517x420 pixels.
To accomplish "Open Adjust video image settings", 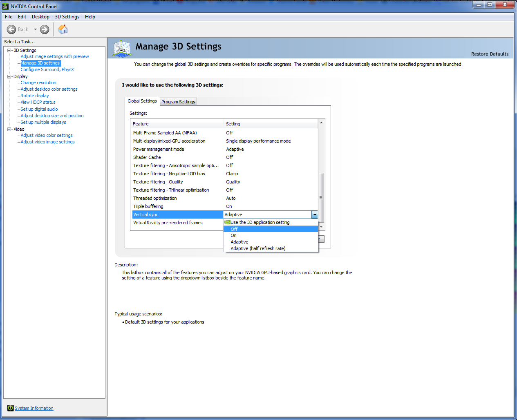I will (x=48, y=142).
